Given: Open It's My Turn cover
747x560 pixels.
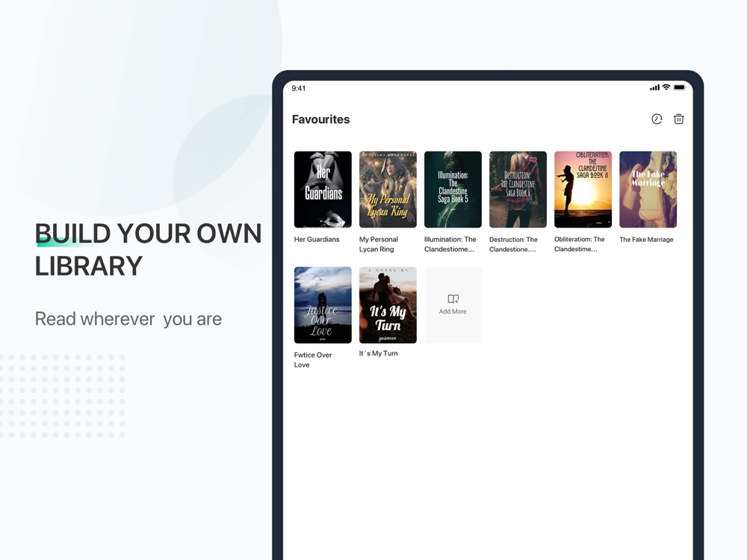Looking at the screenshot, I should [388, 305].
